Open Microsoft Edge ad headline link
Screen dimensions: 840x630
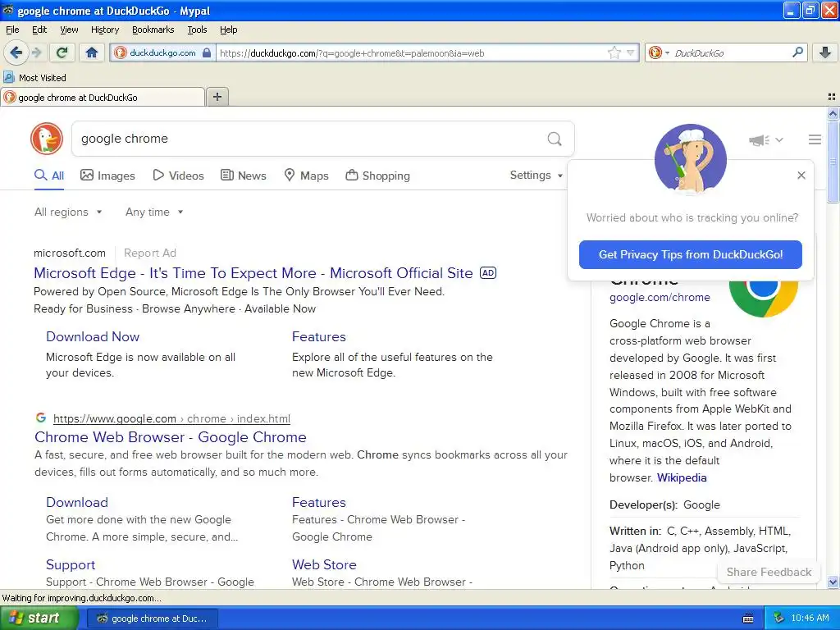pos(253,272)
